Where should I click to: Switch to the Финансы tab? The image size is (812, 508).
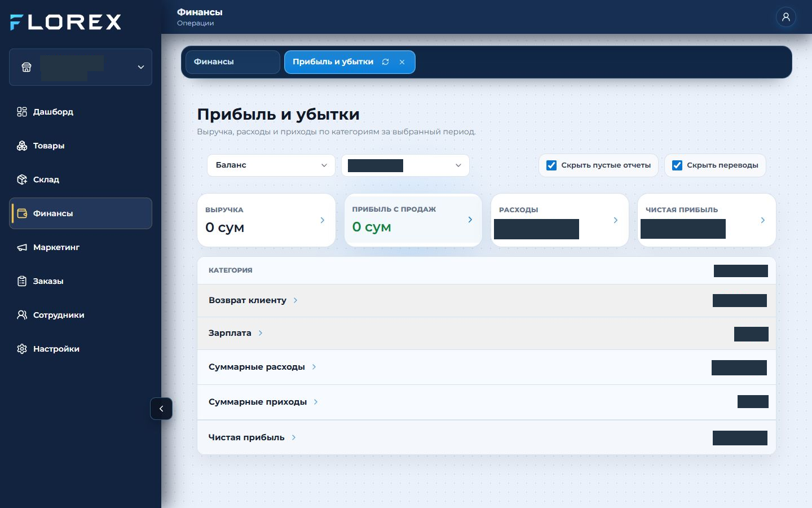pyautogui.click(x=233, y=62)
